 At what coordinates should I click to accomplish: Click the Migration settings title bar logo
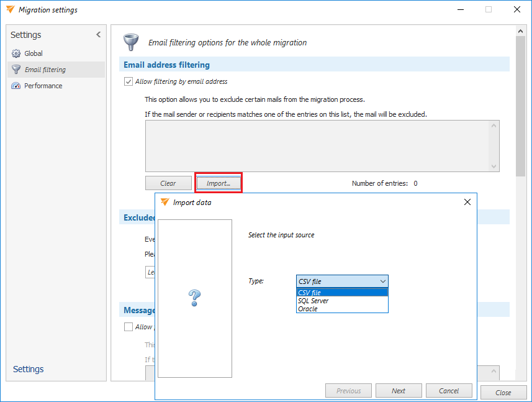click(x=9, y=9)
